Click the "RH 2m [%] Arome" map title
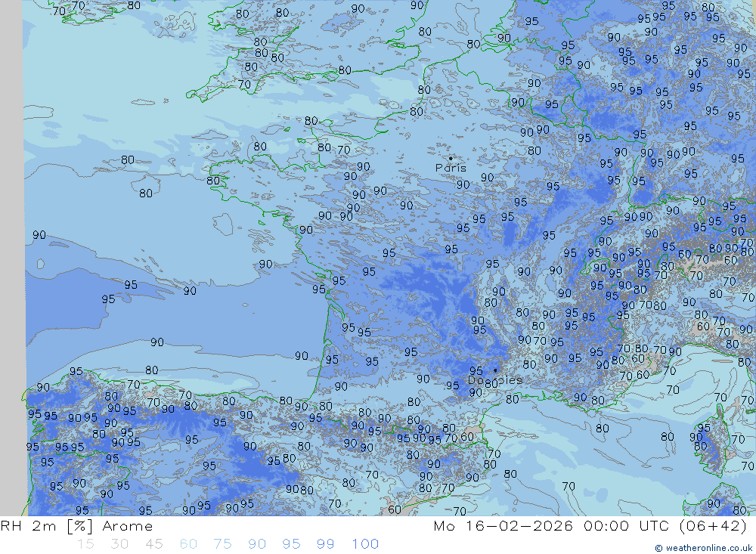The height and width of the screenshot is (554, 756). [x=76, y=526]
